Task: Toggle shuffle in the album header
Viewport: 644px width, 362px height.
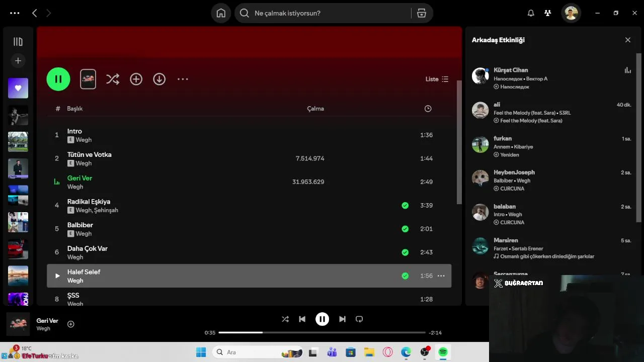Action: (113, 79)
